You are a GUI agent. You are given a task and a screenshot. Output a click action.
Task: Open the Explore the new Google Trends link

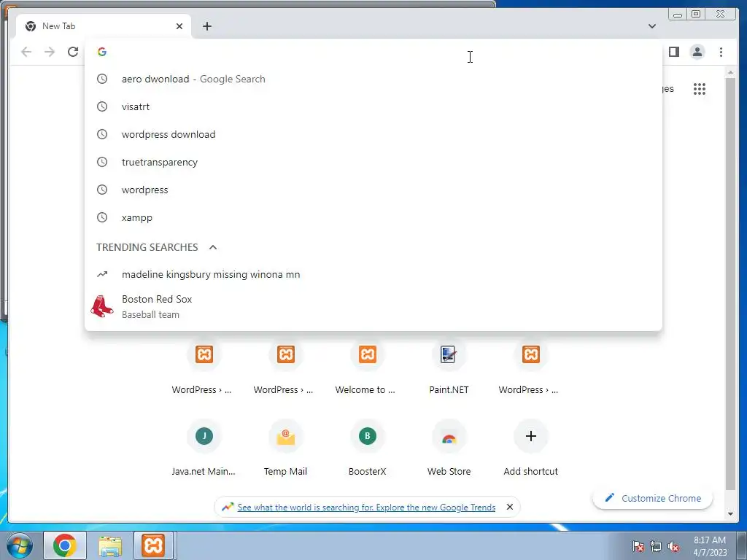point(366,507)
